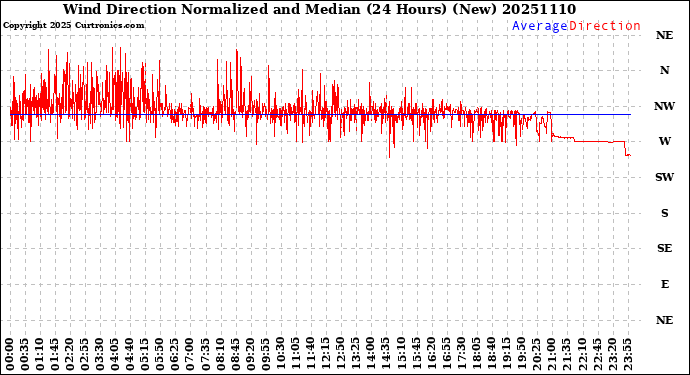The height and width of the screenshot is (375, 690).
Task: Click the 09:20 time axis label
Action: (250, 355)
